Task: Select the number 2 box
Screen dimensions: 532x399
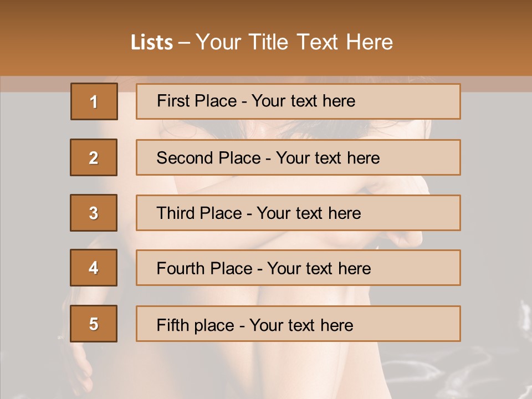Action: 94,157
